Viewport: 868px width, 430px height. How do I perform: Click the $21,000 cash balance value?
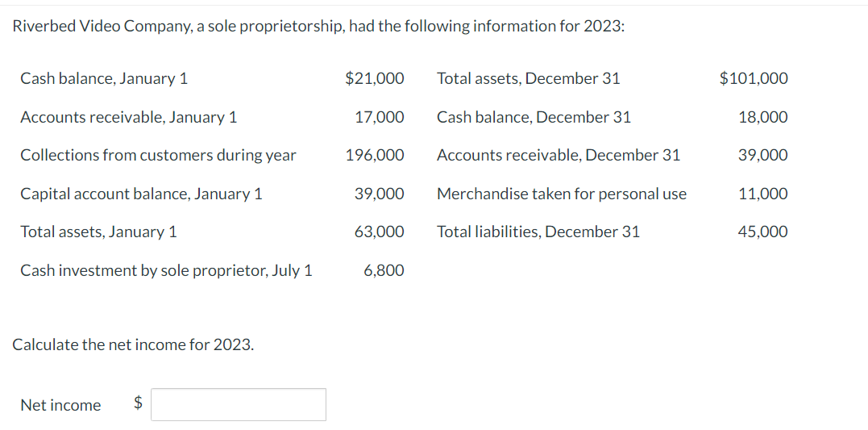(x=375, y=79)
